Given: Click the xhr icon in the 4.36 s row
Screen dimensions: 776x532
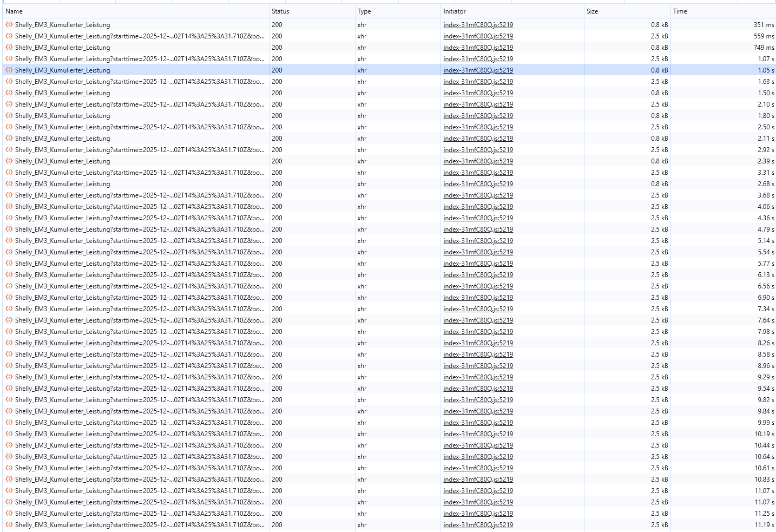Looking at the screenshot, I should tap(9, 218).
